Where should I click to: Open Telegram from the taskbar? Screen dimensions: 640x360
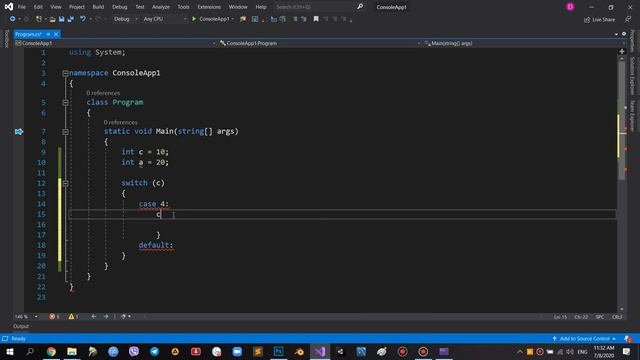(155, 351)
